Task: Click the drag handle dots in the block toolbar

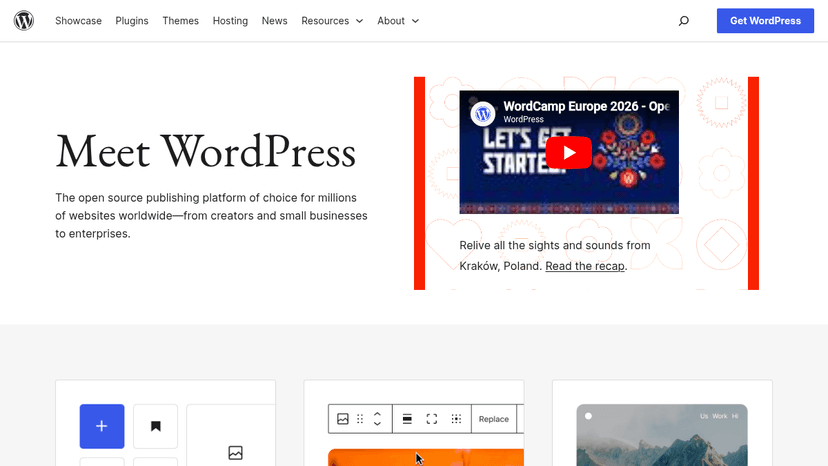Action: click(360, 419)
